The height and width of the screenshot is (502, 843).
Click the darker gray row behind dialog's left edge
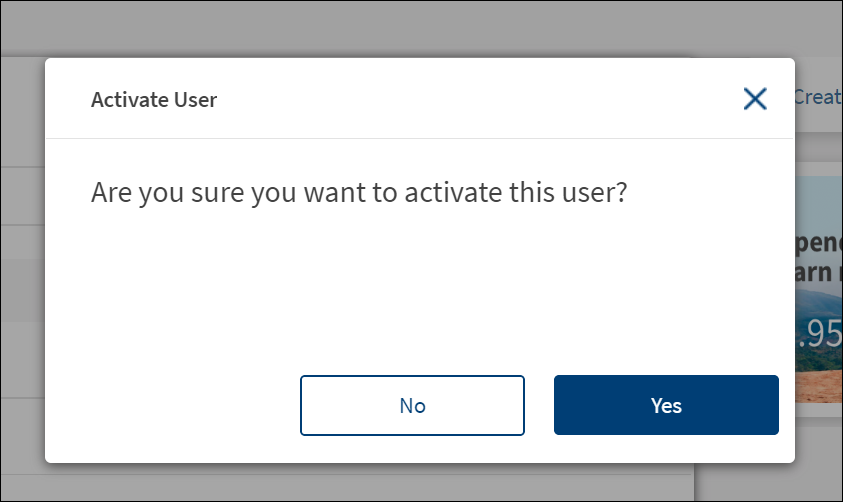[22, 290]
